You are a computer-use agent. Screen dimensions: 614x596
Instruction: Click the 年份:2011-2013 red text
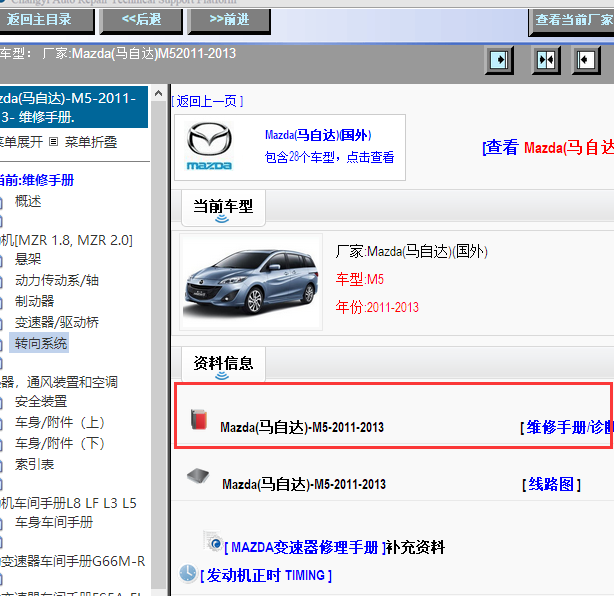377,308
